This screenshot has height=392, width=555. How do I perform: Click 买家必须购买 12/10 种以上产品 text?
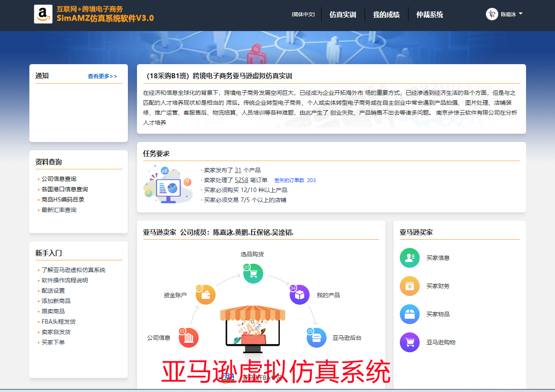pos(245,190)
